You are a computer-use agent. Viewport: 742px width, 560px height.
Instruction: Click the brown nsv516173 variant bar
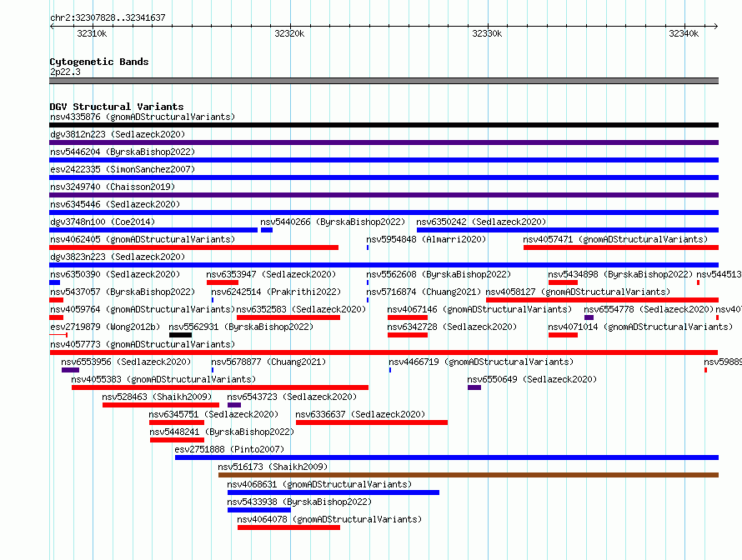coord(469,475)
